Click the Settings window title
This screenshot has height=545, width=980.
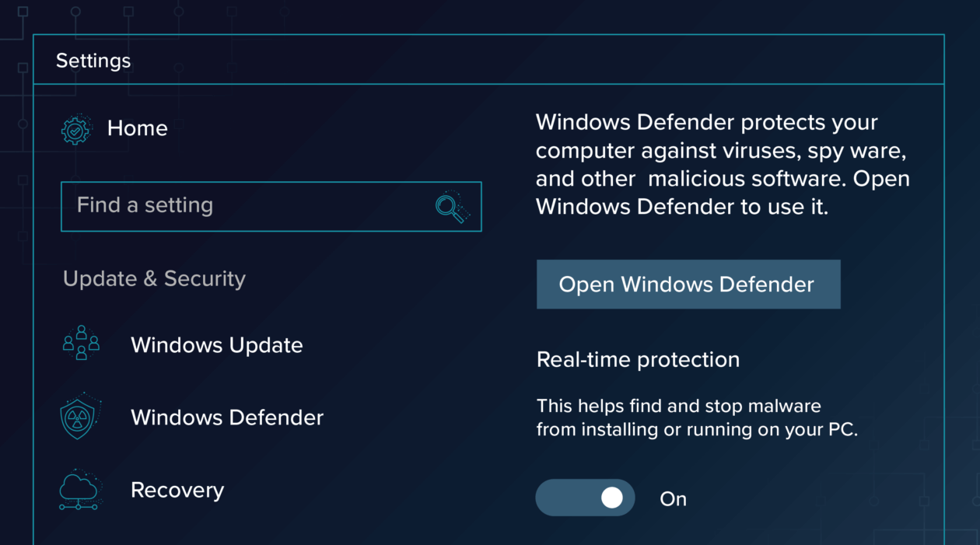(93, 61)
